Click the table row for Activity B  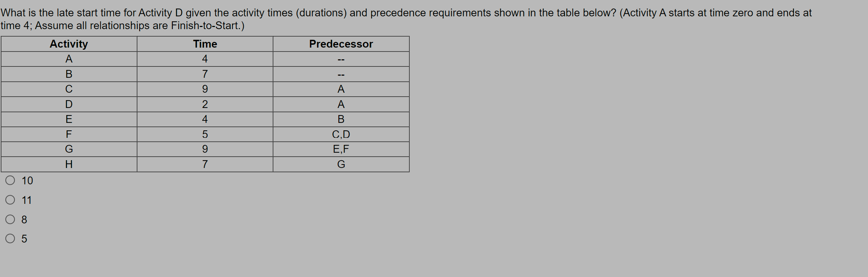[x=69, y=74]
